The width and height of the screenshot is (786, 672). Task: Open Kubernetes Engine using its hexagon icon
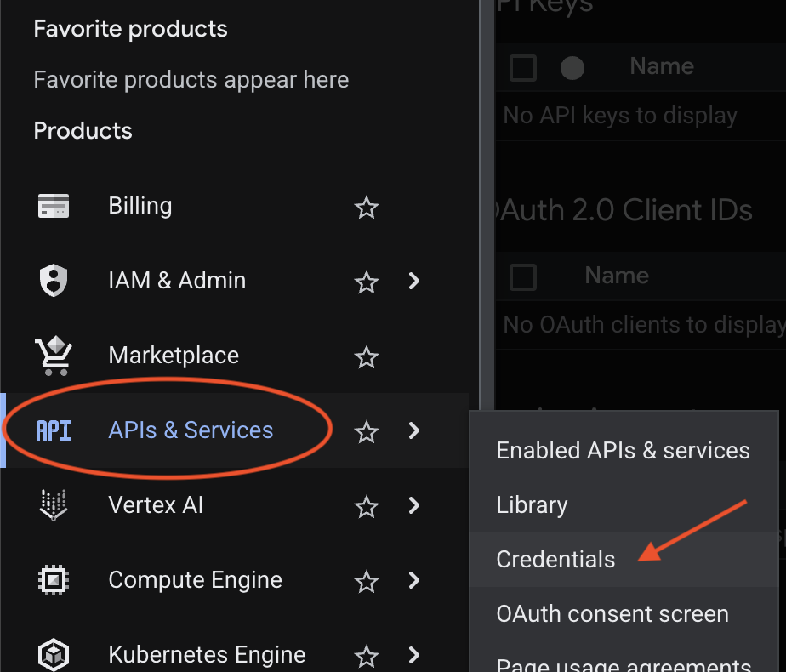pyautogui.click(x=53, y=652)
